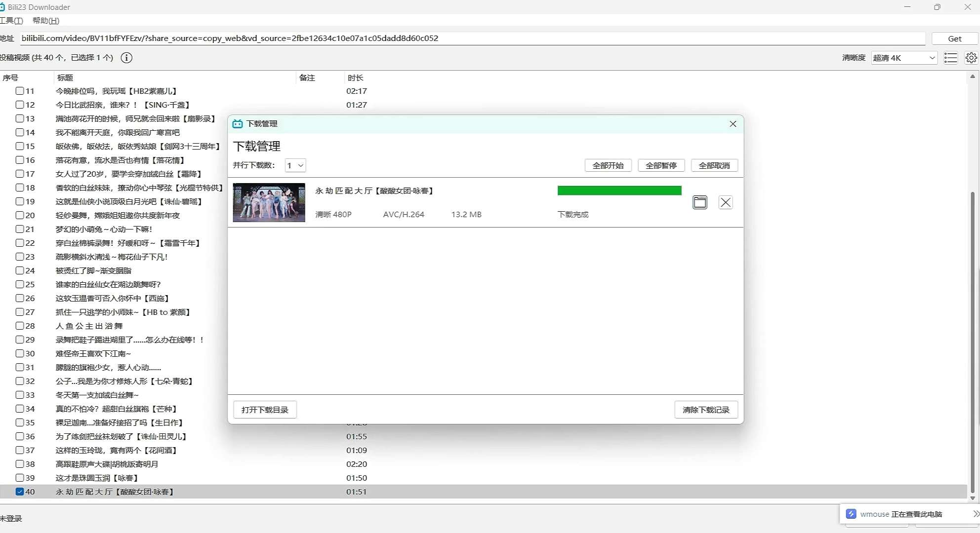Click 全部暂停 button
980x533 pixels.
(x=661, y=165)
